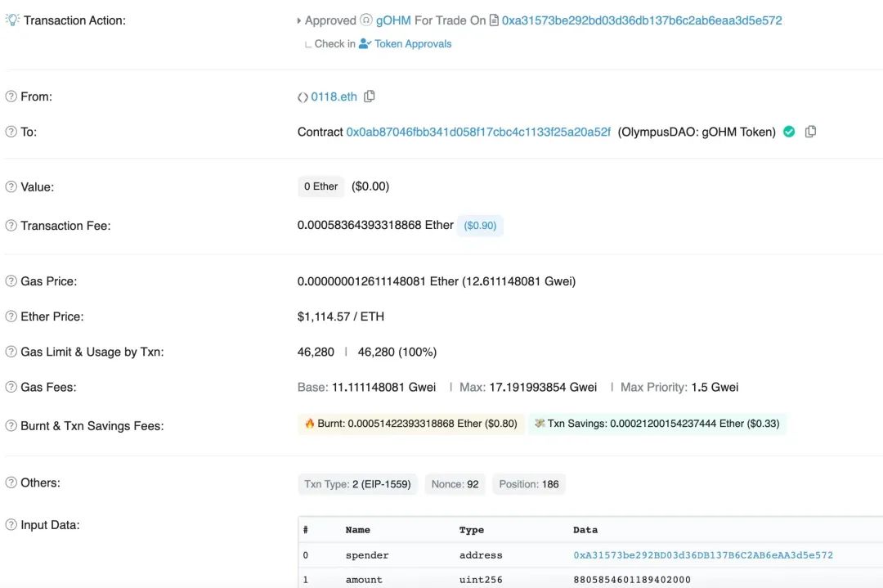Copy the 0118.eth sender address
This screenshot has width=883, height=588.
click(x=370, y=97)
